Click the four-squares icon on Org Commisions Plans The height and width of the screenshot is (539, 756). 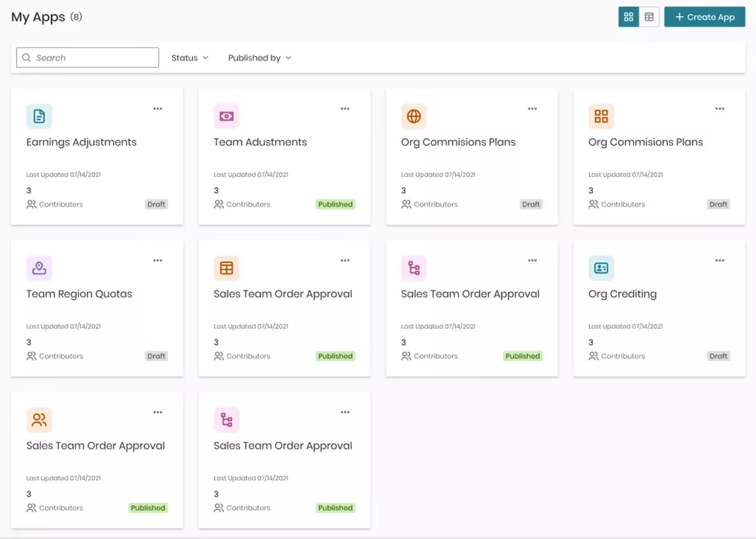[x=601, y=116]
